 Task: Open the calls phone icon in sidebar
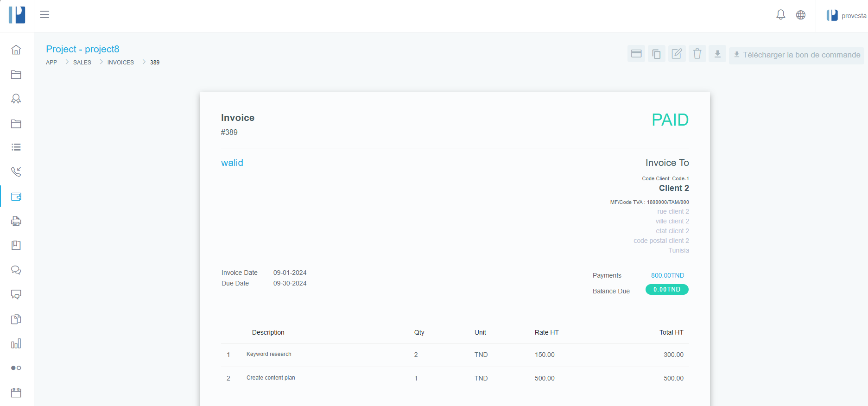point(16,172)
